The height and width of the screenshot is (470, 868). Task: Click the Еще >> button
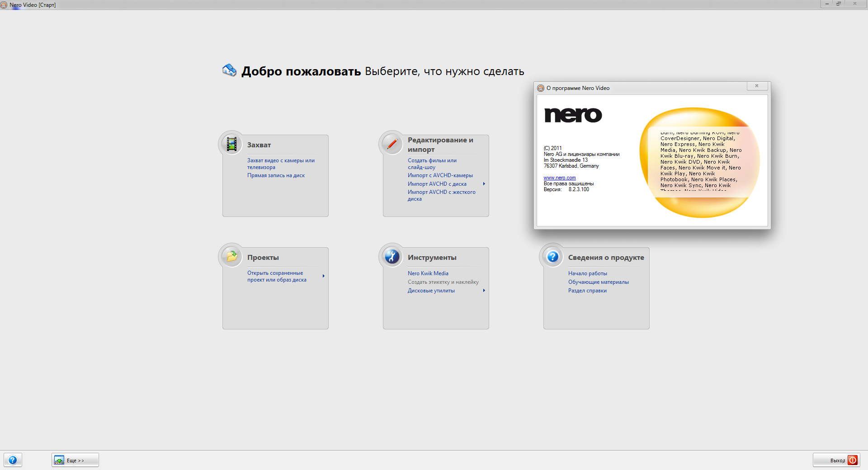[75, 460]
